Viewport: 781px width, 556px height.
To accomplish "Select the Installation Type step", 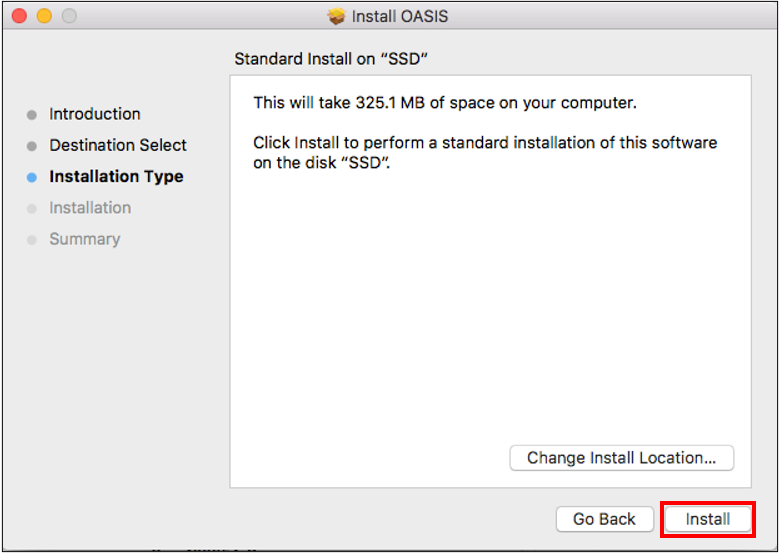I will (x=116, y=177).
